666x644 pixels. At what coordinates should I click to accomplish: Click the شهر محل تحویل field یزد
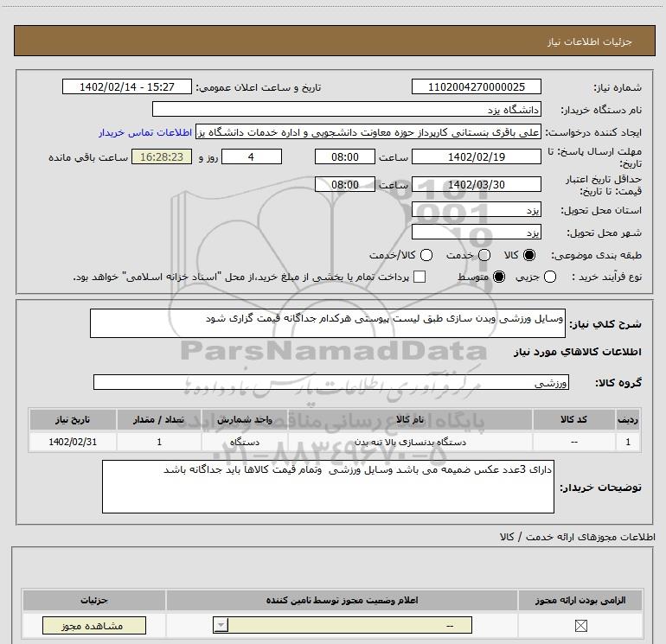click(x=476, y=233)
